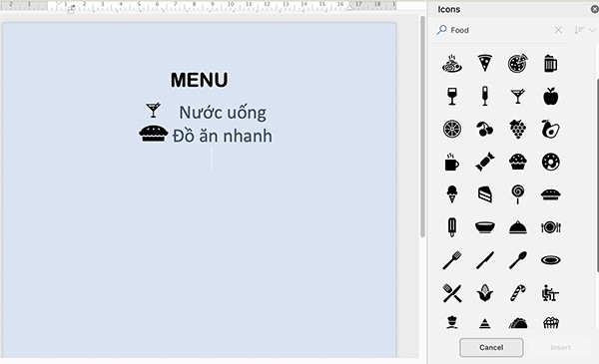
Task: Select the avocado icon
Action: point(550,129)
